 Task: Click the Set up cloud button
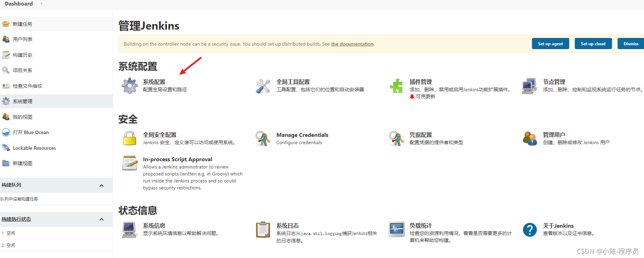point(593,44)
